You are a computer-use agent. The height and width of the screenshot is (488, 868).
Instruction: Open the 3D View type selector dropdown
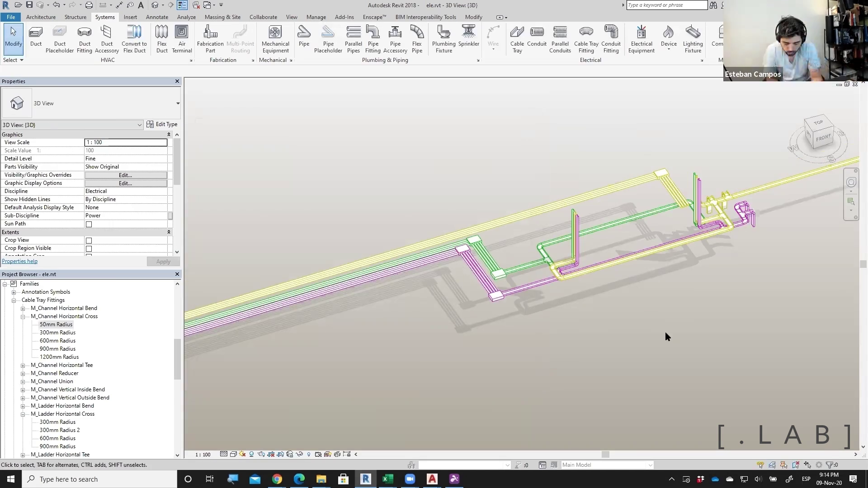click(178, 103)
